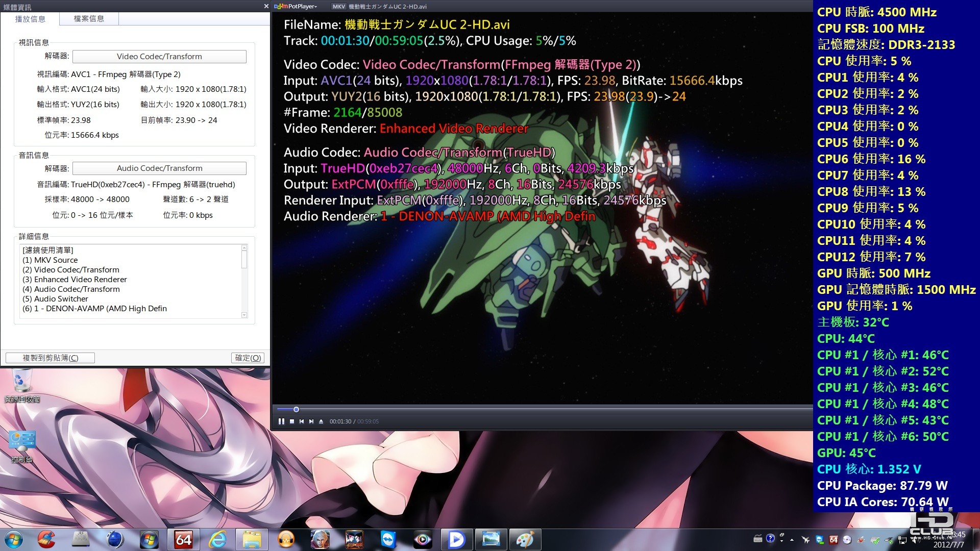This screenshot has height=551, width=980.
Task: Click 'CPU Package: 87.79 W' sensor row
Action: pos(882,486)
